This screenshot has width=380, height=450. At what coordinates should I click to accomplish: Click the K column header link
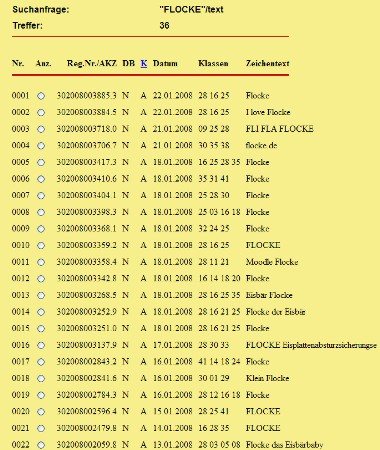(x=144, y=63)
